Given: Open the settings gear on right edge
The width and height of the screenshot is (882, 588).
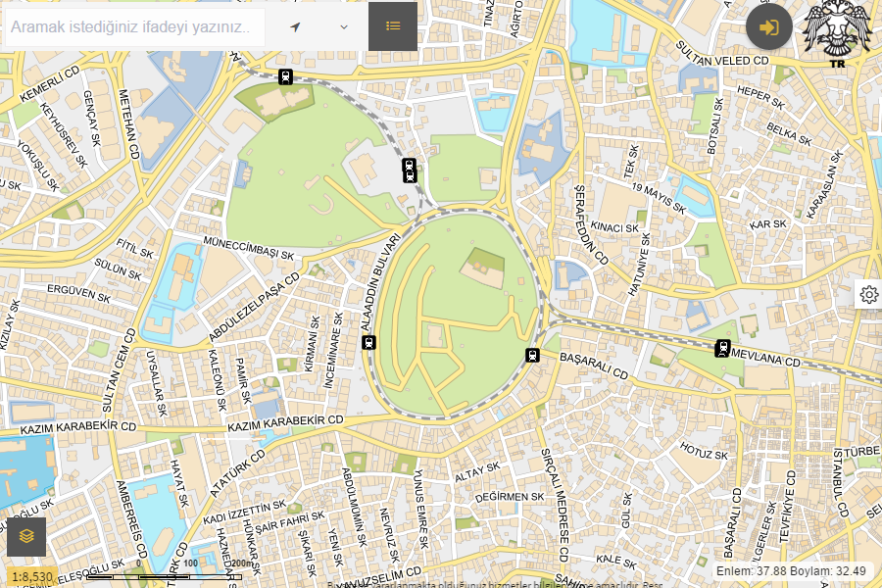Looking at the screenshot, I should [x=868, y=294].
